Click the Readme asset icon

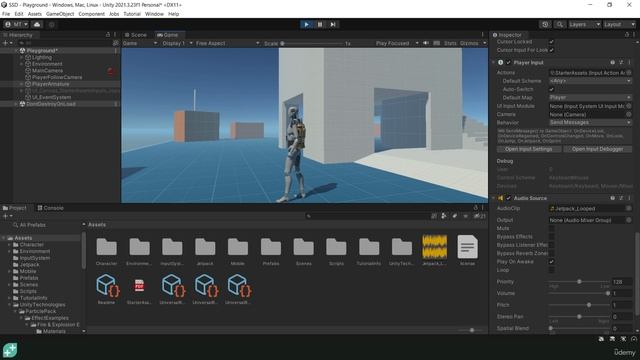(107, 285)
